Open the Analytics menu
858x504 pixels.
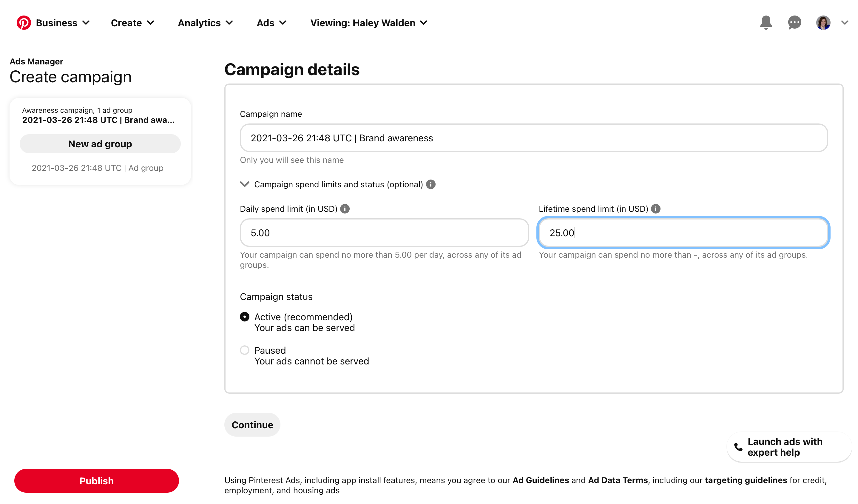pos(205,23)
